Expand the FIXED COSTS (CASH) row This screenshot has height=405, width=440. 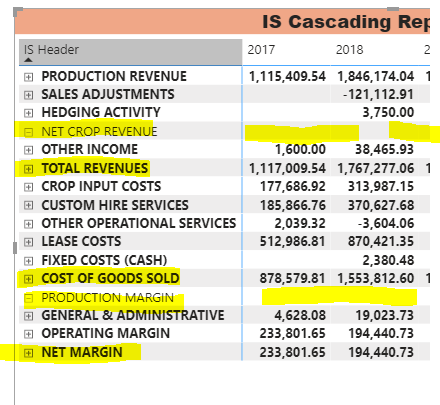point(28,261)
